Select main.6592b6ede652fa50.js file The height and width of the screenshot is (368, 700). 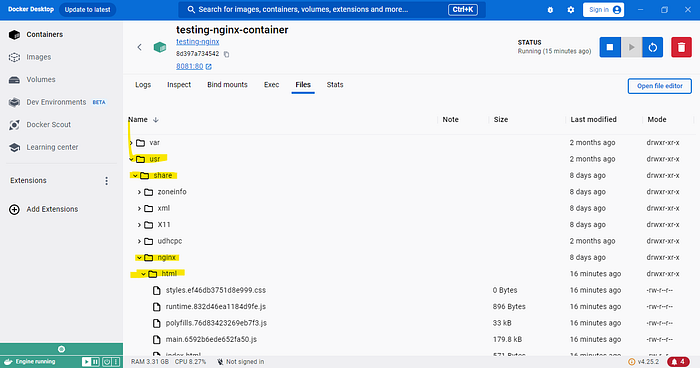pyautogui.click(x=211, y=339)
